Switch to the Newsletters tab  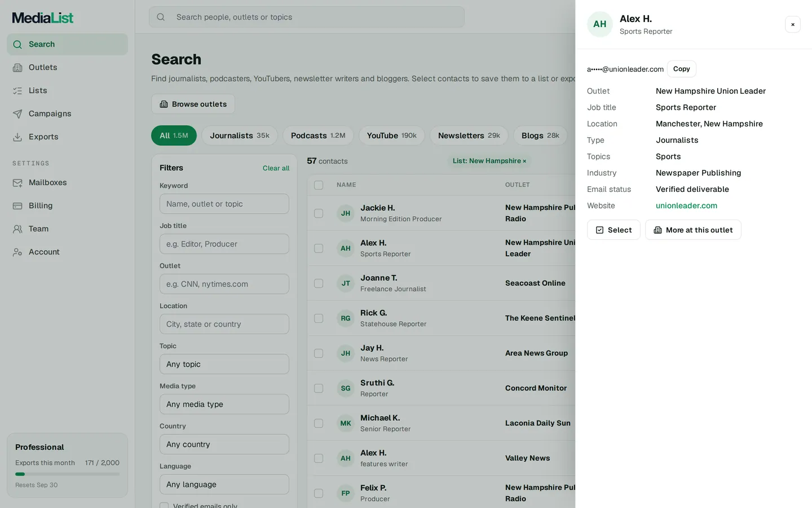tap(469, 135)
